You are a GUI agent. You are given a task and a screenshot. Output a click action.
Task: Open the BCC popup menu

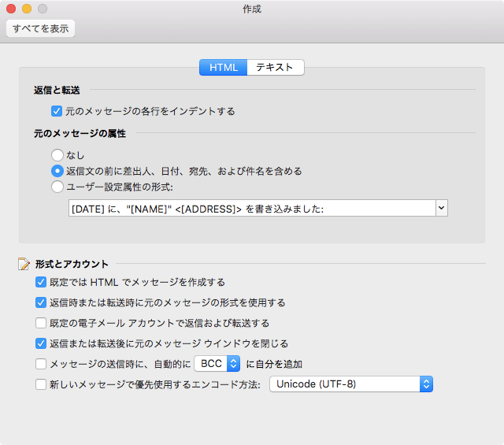tap(217, 364)
